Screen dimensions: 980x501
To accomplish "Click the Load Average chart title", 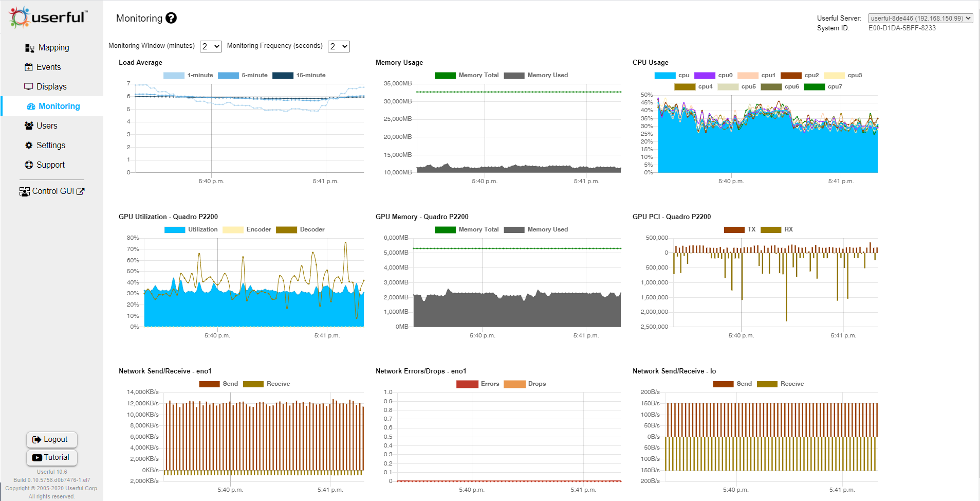I will [x=140, y=62].
